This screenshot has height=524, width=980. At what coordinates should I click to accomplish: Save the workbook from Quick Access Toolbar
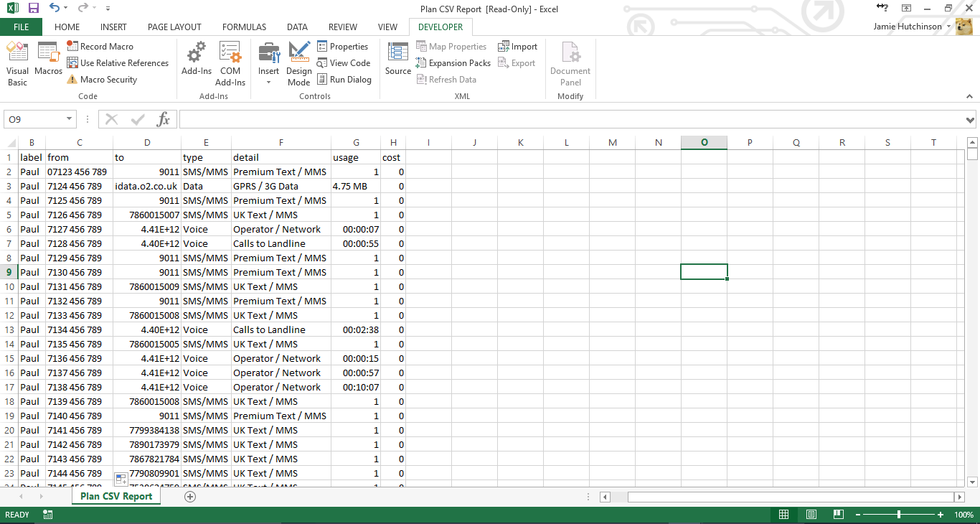click(33, 9)
